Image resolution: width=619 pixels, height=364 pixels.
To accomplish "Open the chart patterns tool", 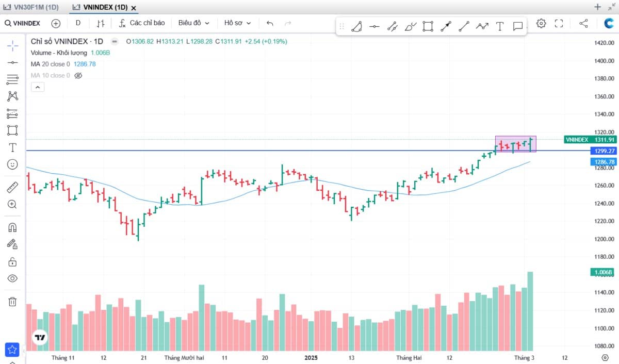I will pos(12,96).
